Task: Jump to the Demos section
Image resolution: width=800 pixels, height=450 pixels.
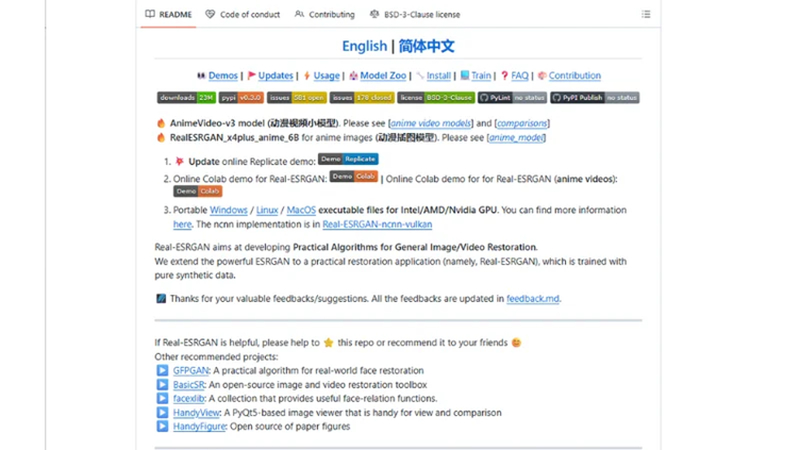Action: pyautogui.click(x=223, y=76)
